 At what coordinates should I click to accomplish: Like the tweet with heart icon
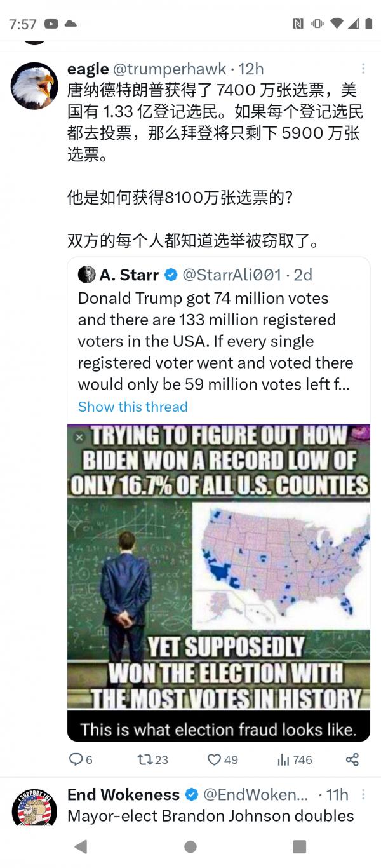214,759
